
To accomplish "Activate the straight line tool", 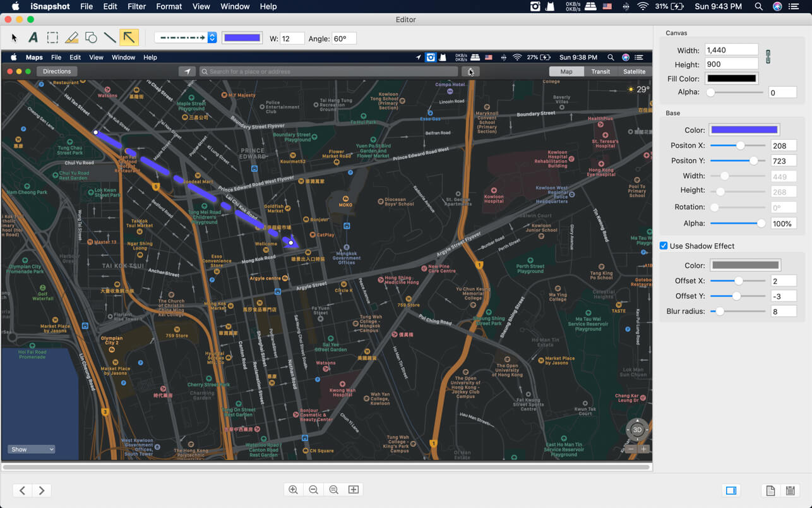I will 110,38.
